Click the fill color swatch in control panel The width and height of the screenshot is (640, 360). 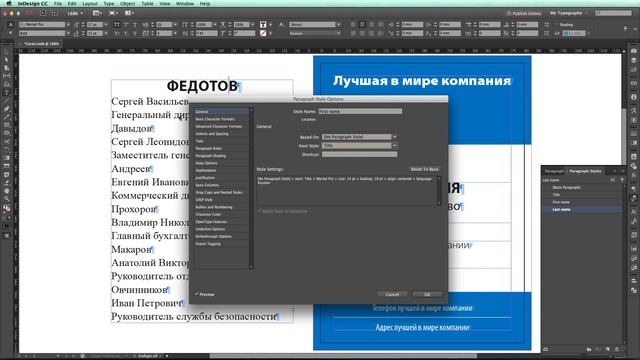point(263,24)
